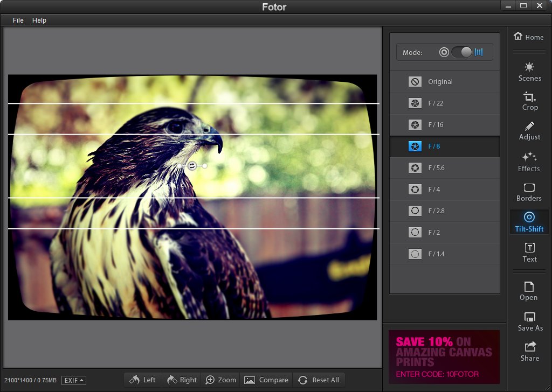Open the Adjust panel
The image size is (552, 392).
click(529, 131)
